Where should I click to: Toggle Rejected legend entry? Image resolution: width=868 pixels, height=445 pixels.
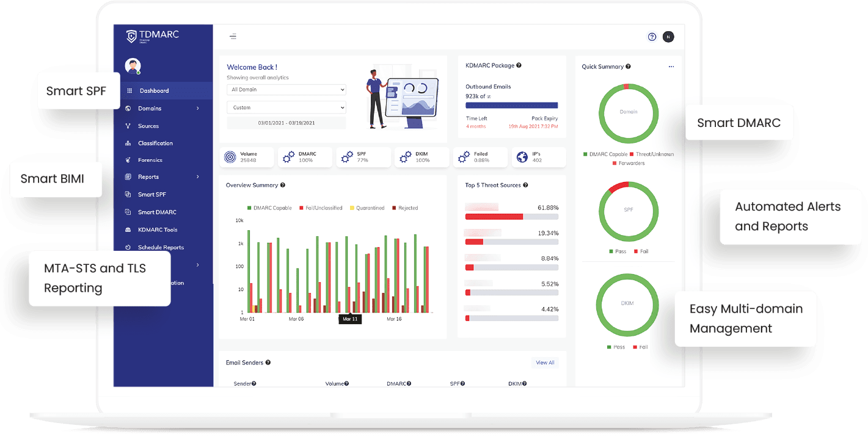tap(405, 208)
